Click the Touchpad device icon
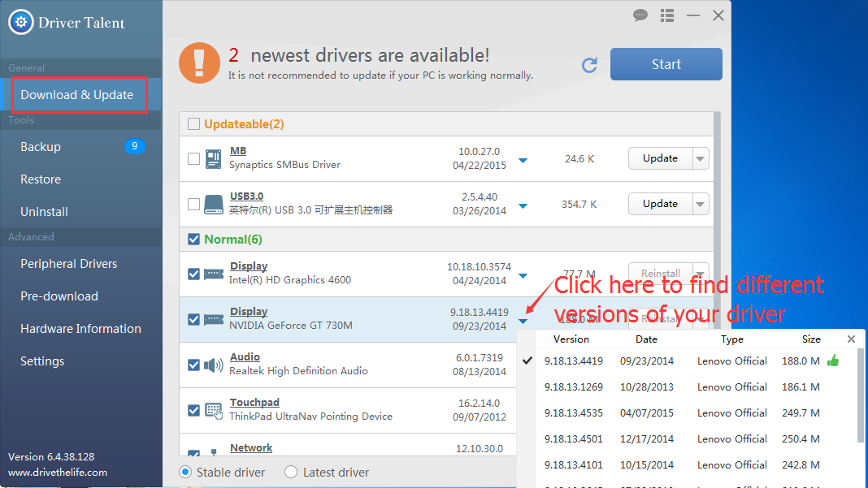Screen dimensions: 868x488 point(214,410)
